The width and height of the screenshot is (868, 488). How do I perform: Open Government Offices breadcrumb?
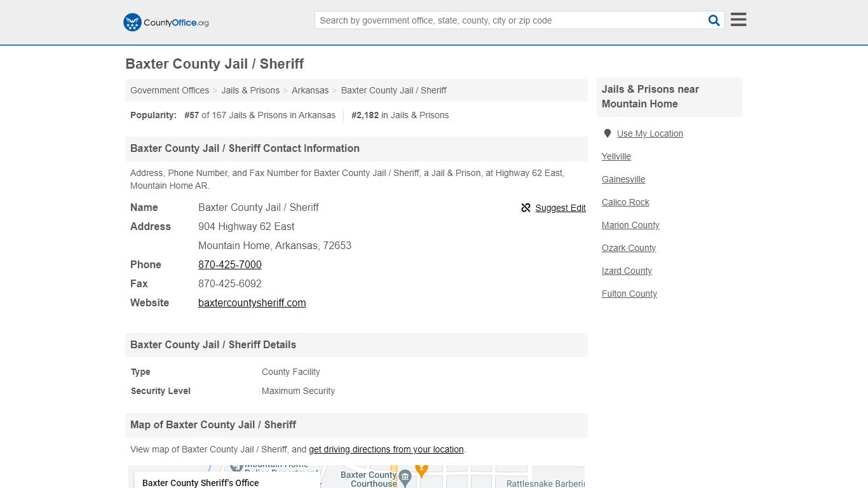[170, 90]
